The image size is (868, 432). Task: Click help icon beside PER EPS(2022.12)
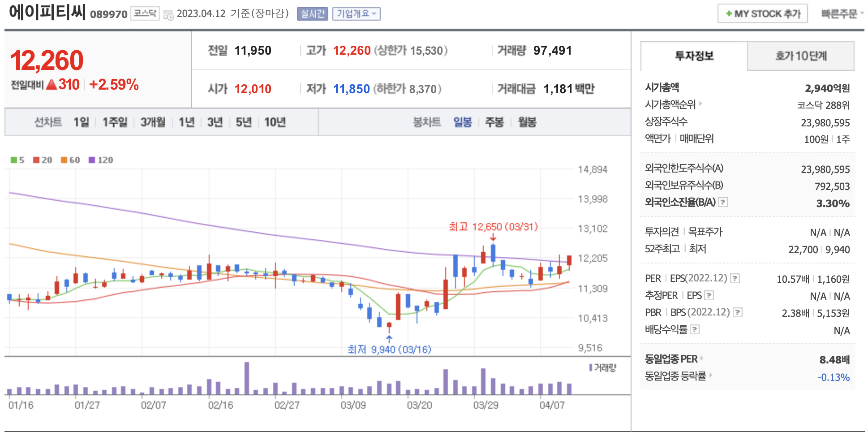pyautogui.click(x=735, y=279)
